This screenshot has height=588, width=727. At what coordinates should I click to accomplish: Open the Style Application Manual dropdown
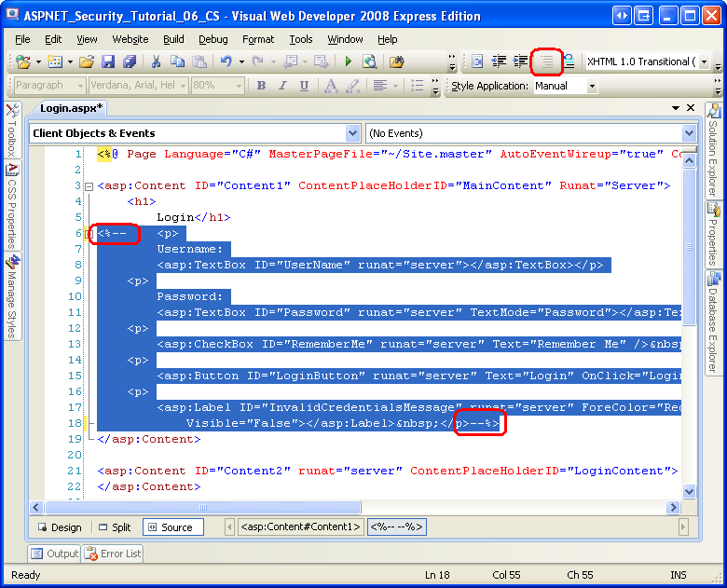pyautogui.click(x=592, y=86)
